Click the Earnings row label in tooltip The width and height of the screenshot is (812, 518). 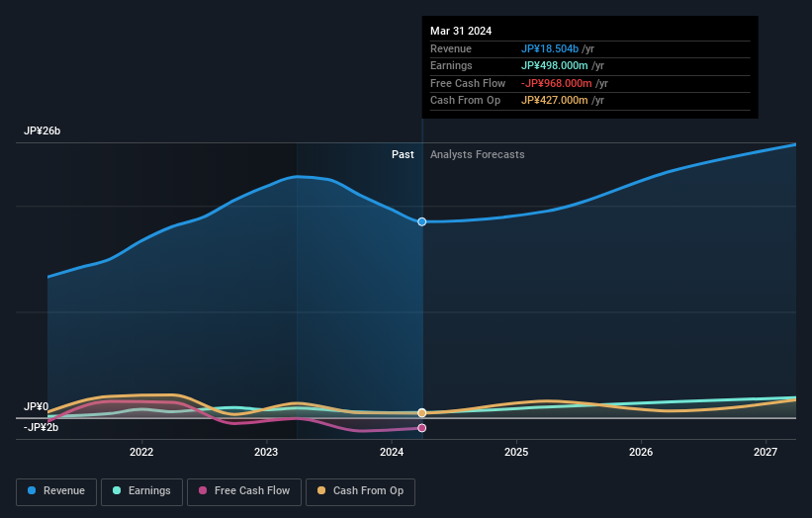[x=451, y=65]
